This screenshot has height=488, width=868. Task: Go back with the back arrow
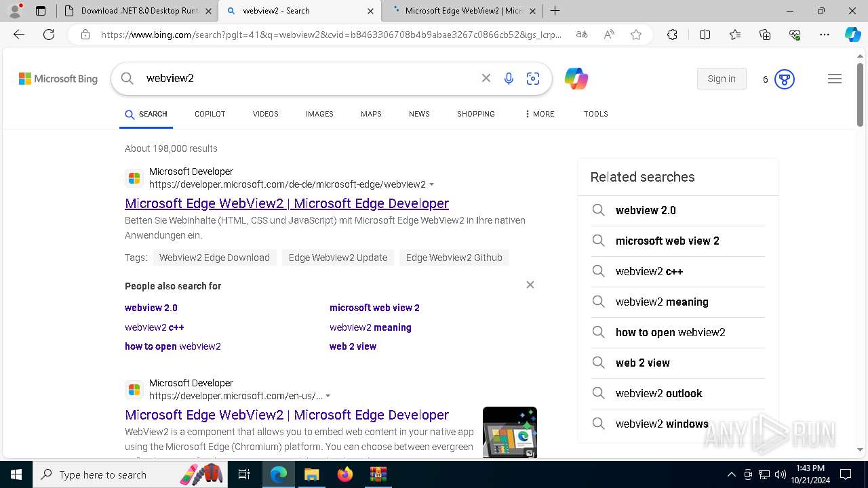click(19, 35)
